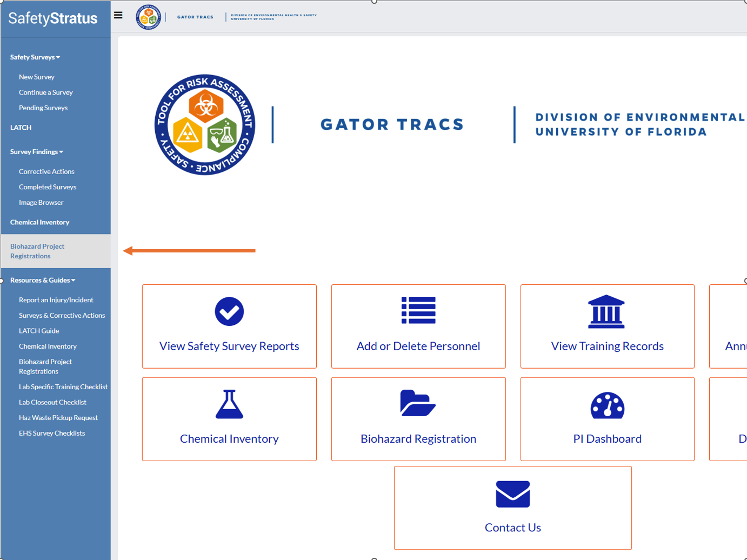747x560 pixels.
Task: Click the University of Florida banner text
Action: pos(621,132)
